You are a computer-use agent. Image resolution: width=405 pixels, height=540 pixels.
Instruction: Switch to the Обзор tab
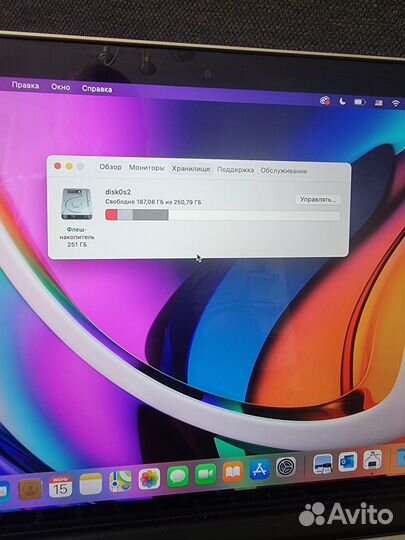coord(111,167)
